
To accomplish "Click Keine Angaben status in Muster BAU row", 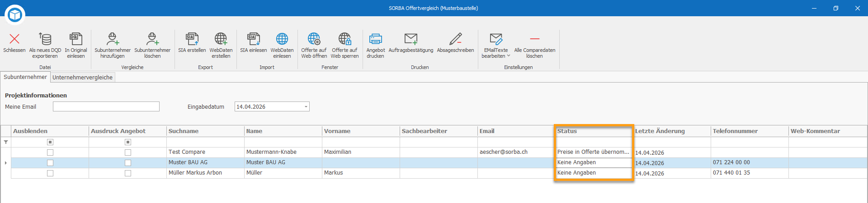I will pos(594,162).
